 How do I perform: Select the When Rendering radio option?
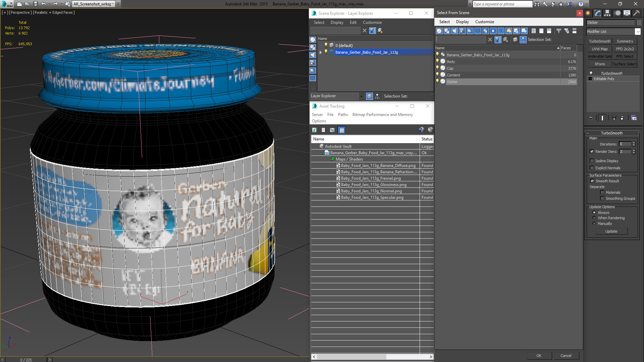pos(594,218)
